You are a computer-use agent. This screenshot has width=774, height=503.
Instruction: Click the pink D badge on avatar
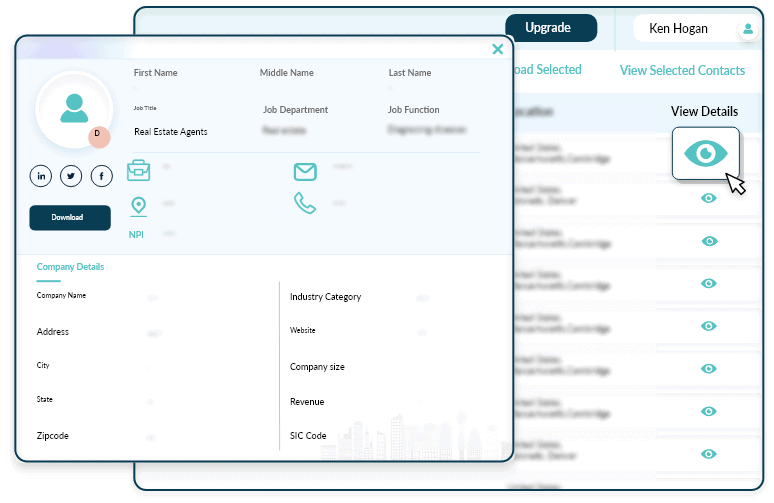pyautogui.click(x=98, y=136)
